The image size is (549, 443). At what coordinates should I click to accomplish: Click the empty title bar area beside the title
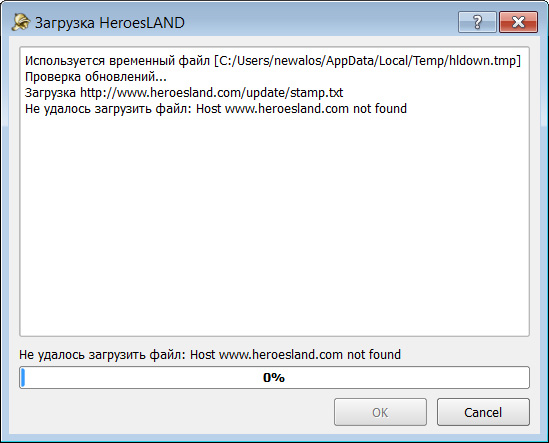[x=320, y=22]
